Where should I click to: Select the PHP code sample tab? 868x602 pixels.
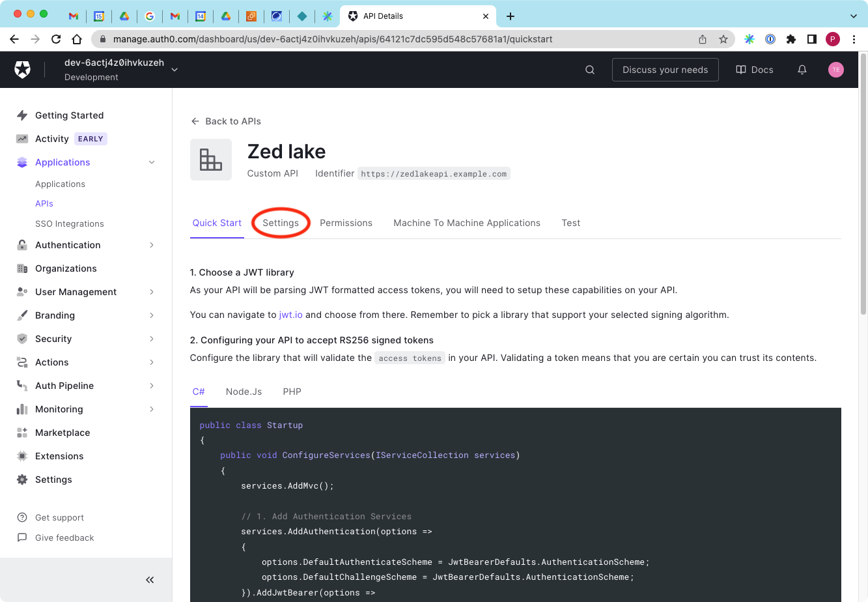tap(292, 392)
